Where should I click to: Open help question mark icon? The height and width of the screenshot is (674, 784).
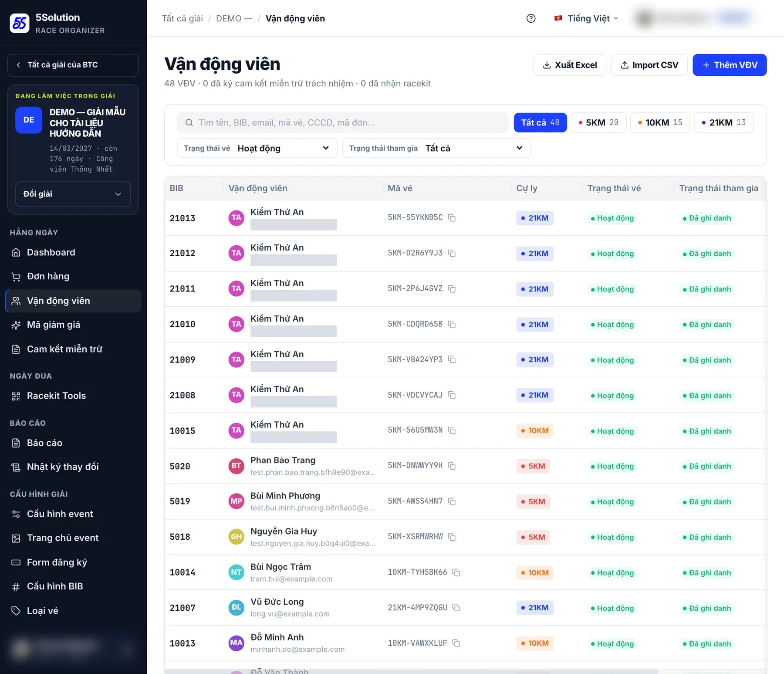(x=531, y=18)
